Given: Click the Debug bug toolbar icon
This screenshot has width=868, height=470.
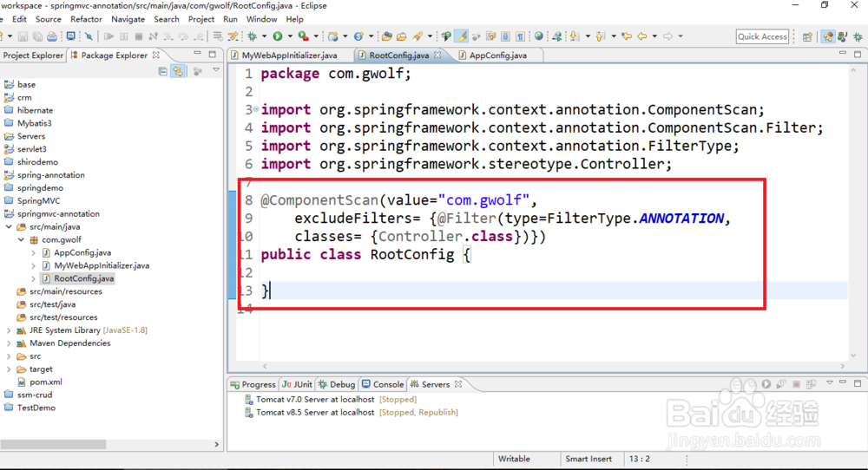Looking at the screenshot, I should (252, 36).
